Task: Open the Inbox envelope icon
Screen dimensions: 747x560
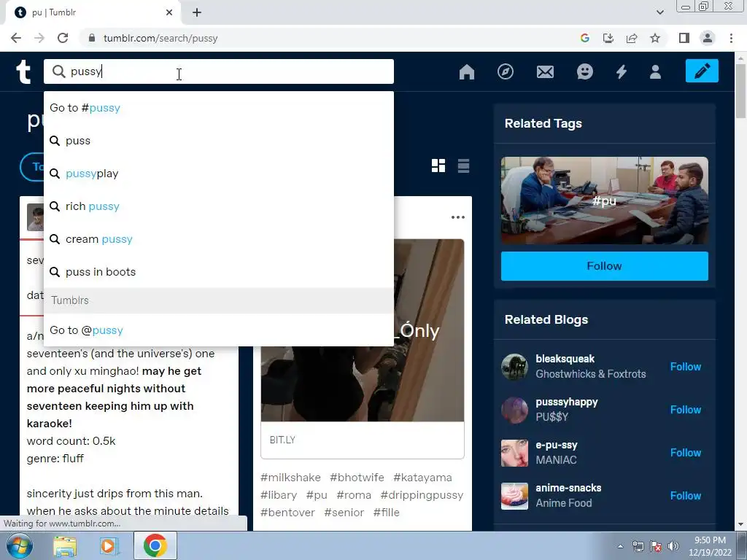Action: tap(545, 72)
